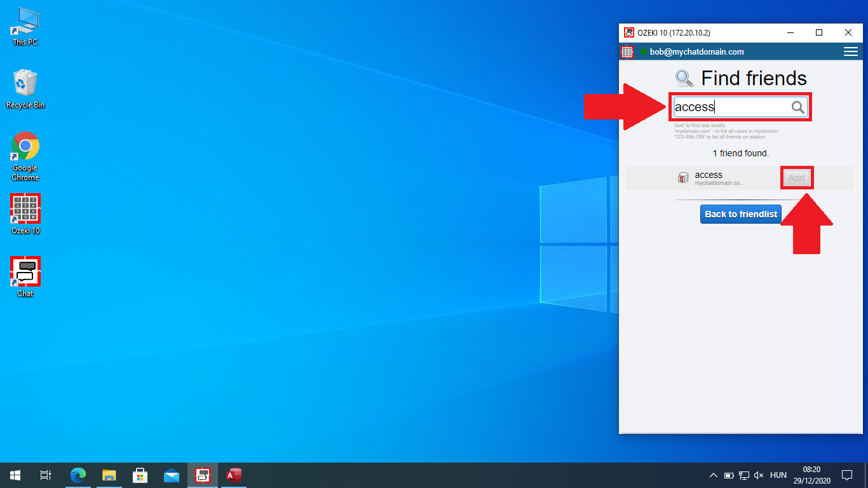The width and height of the screenshot is (868, 488).
Task: Click the 'access' result name
Action: tap(709, 175)
